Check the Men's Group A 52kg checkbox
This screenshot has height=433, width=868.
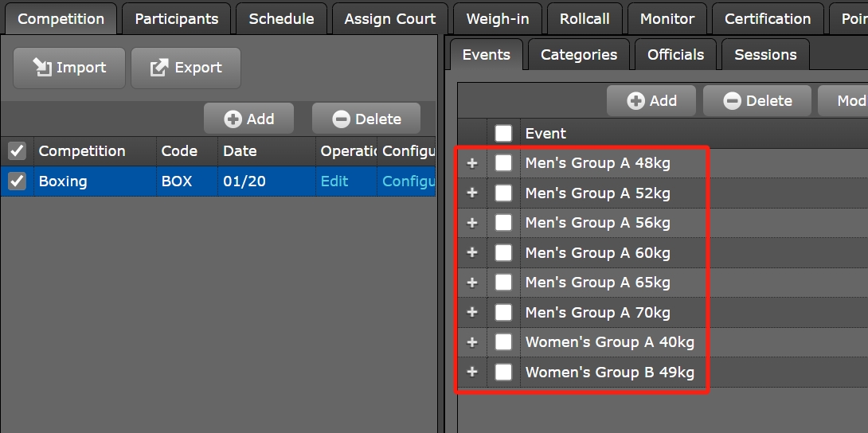click(x=503, y=193)
